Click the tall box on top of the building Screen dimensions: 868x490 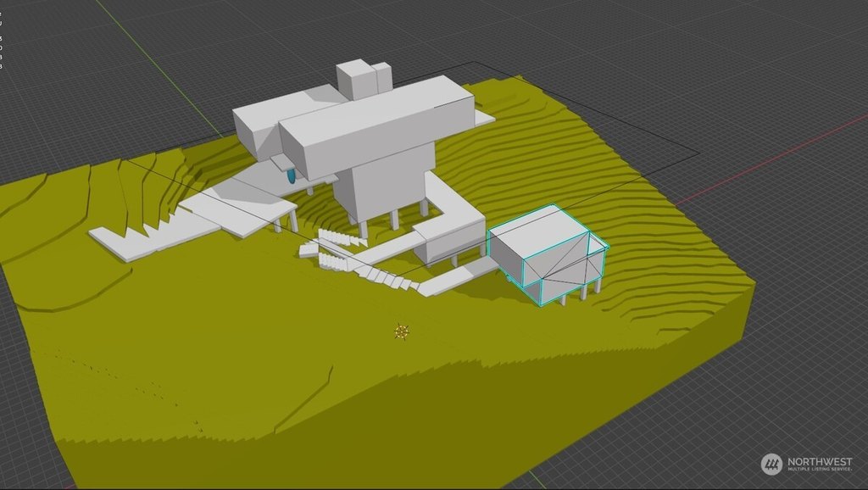357,78
